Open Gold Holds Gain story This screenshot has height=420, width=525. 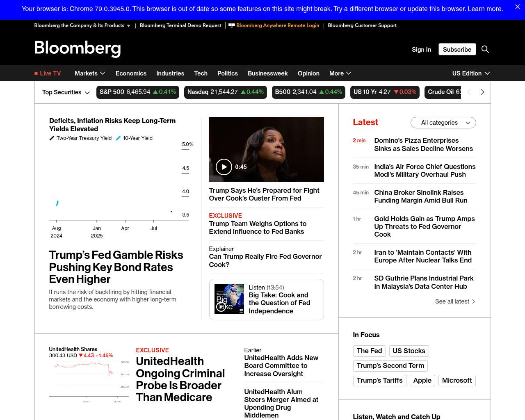click(x=425, y=226)
